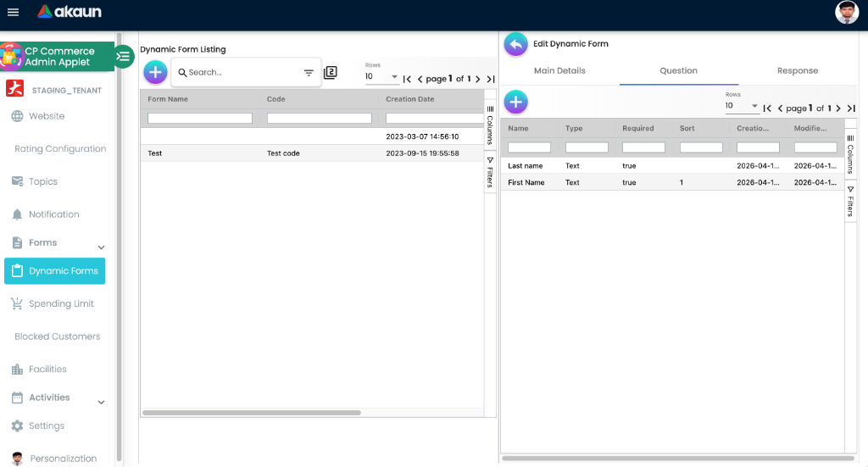This screenshot has height=467, width=868.
Task: Open Columns panel in form listing
Action: pos(490,126)
